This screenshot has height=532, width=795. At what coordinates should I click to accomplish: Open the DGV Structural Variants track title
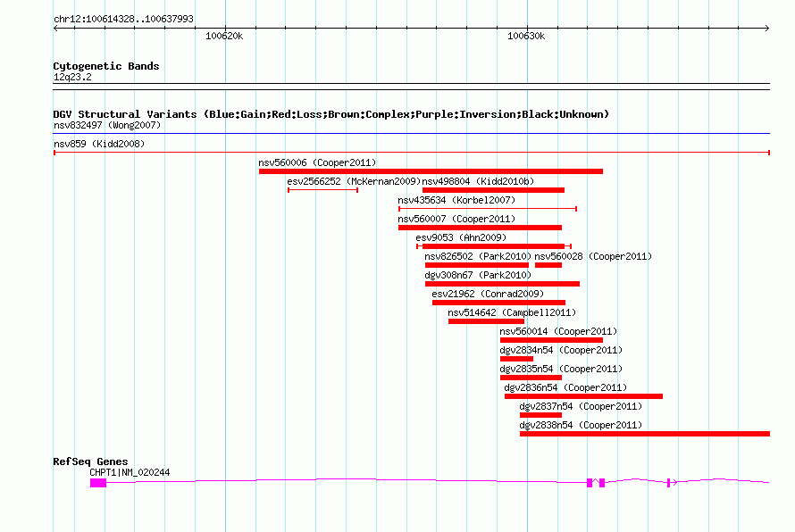point(331,114)
